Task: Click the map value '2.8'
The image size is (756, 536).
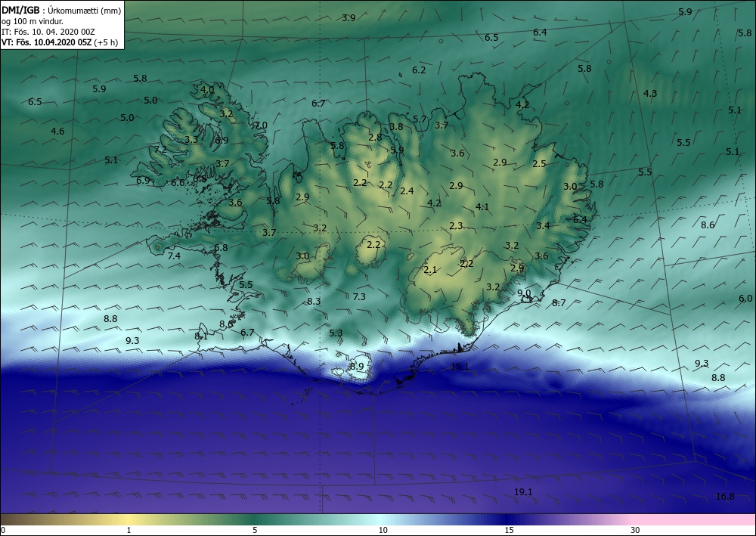Action: click(x=375, y=138)
